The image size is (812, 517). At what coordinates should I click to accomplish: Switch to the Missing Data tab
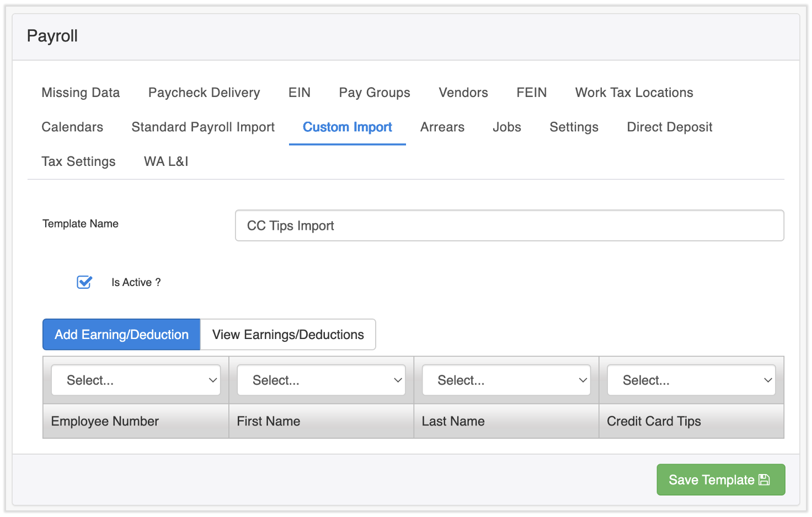(x=81, y=92)
